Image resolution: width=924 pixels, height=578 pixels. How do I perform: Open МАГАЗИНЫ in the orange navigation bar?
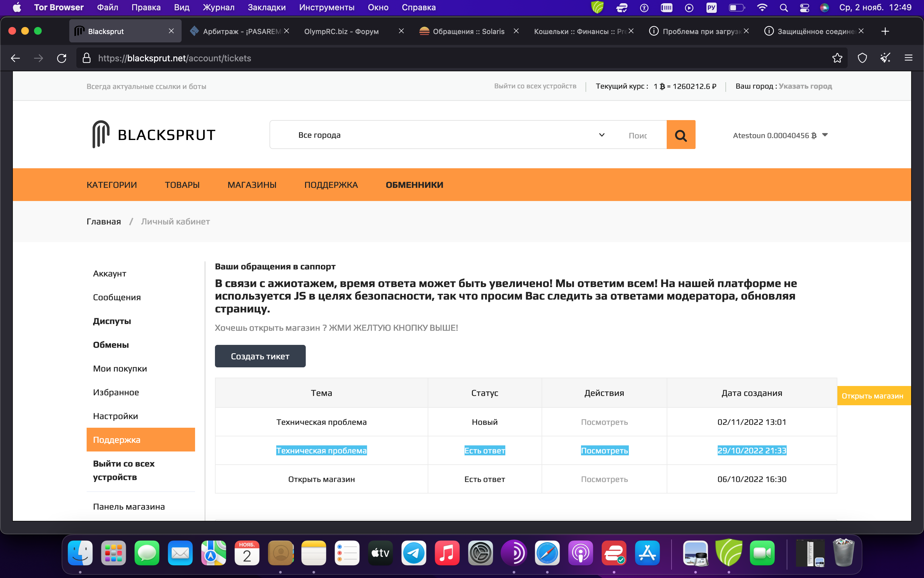252,185
